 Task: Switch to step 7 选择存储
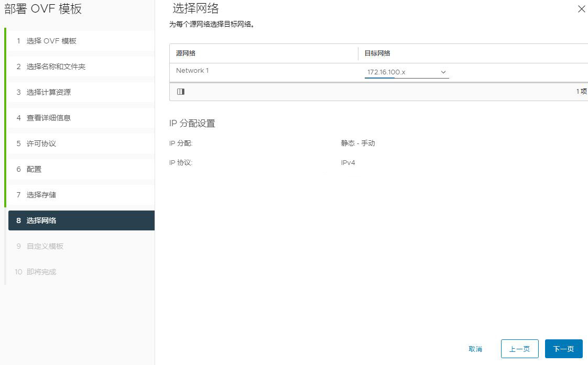41,195
